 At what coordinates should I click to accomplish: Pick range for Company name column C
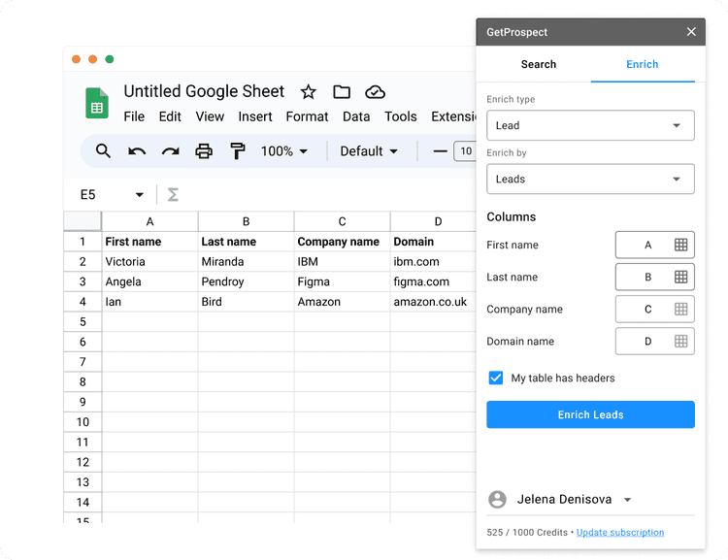[680, 309]
